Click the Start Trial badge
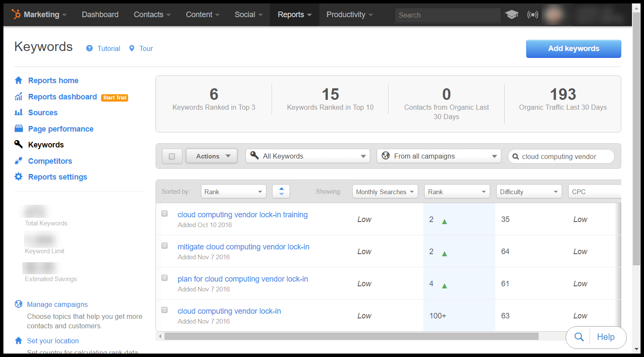The image size is (644, 357). click(x=115, y=98)
